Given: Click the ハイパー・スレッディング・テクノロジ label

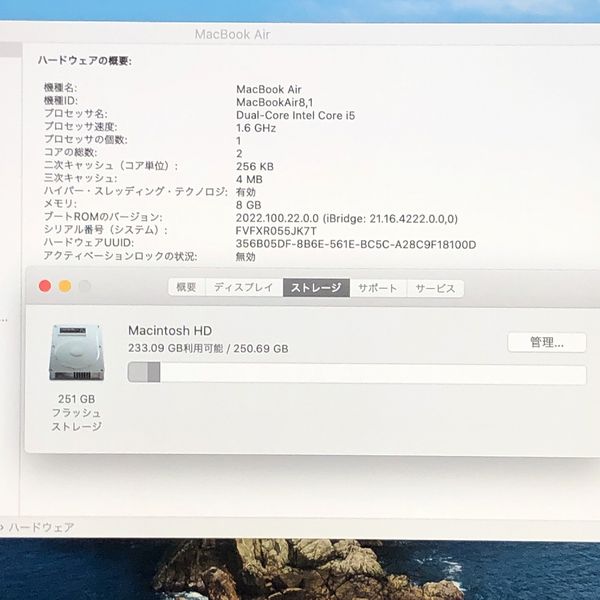Looking at the screenshot, I should click(x=135, y=191).
